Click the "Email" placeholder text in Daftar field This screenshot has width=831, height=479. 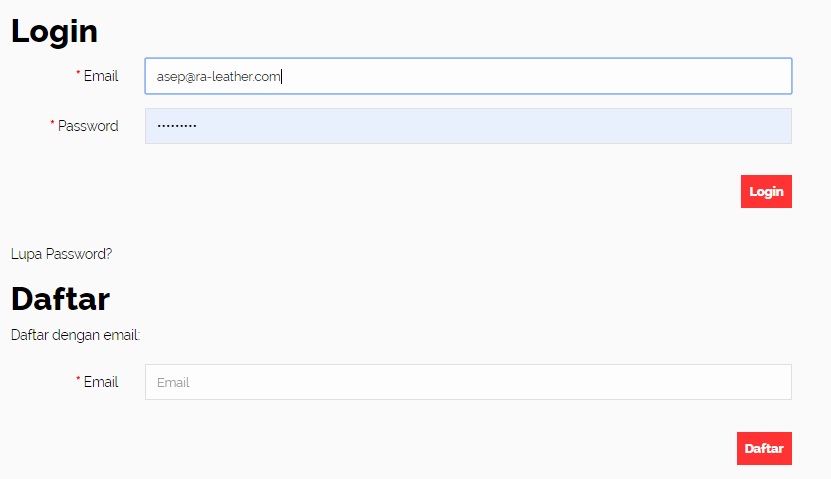[x=173, y=382]
